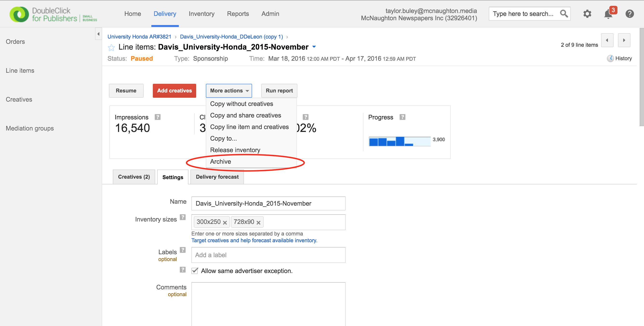Remove the 300x250 inventory size
This screenshot has height=326, width=644.
(x=225, y=222)
